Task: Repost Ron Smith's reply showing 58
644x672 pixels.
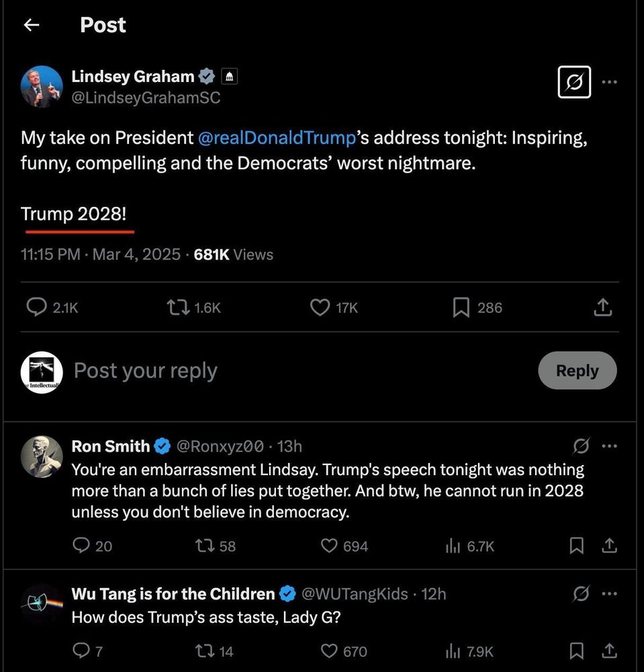Action: click(x=216, y=546)
